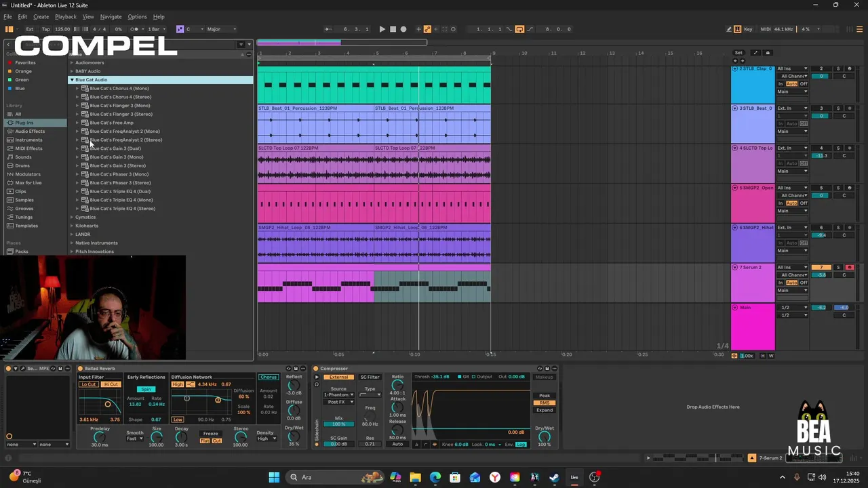The width and height of the screenshot is (868, 488).
Task: Click the Follow playback arrow icon
Action: 328,29
